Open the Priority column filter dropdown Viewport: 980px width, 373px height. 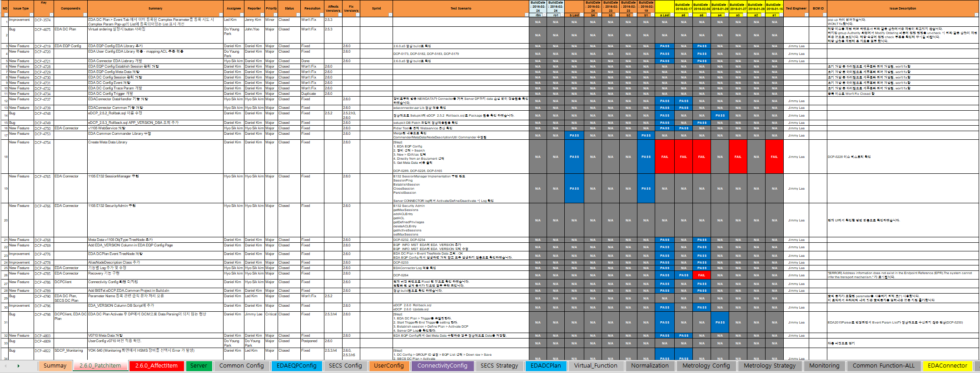click(x=275, y=15)
